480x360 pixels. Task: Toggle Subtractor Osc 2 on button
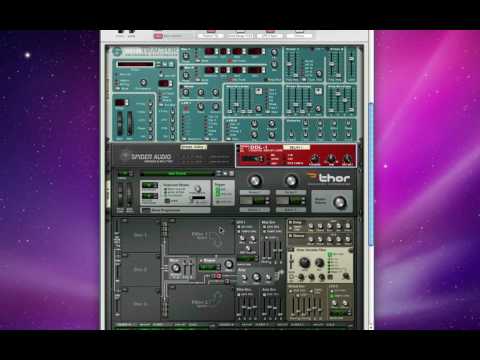pyautogui.click(x=183, y=67)
